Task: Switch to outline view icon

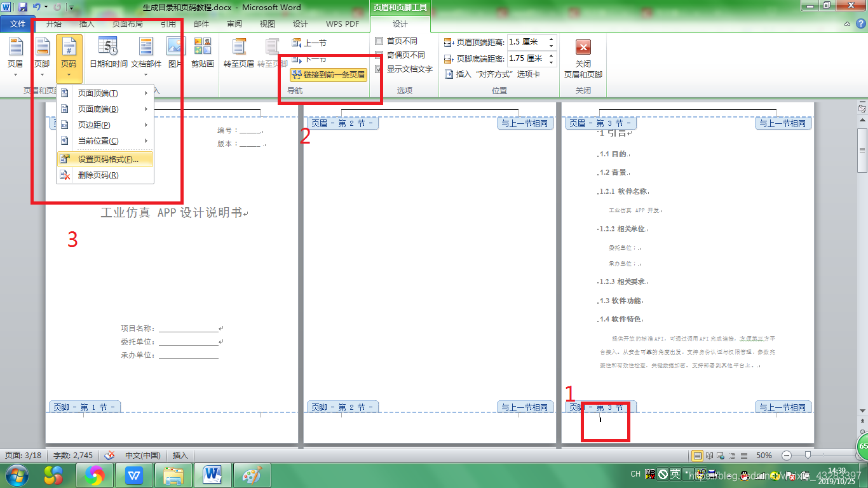Action: 732,456
